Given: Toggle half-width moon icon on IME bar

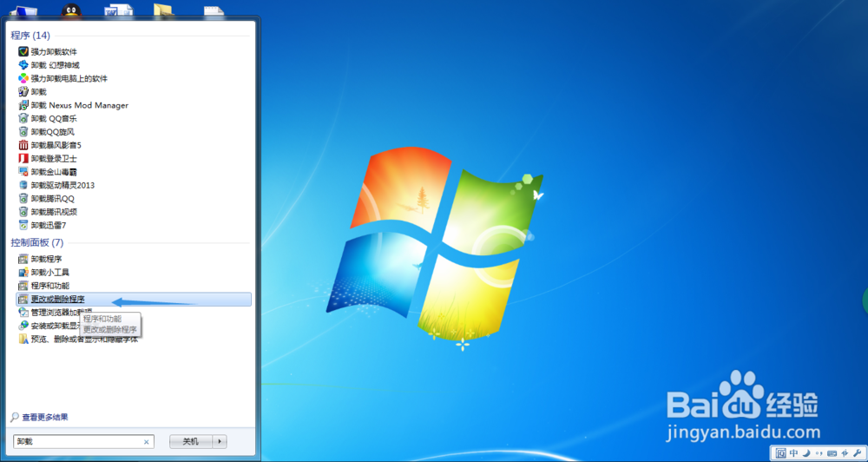Looking at the screenshot, I should tap(806, 452).
